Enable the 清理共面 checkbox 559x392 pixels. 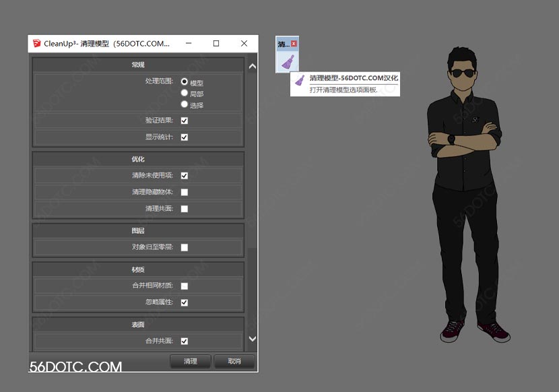[185, 209]
